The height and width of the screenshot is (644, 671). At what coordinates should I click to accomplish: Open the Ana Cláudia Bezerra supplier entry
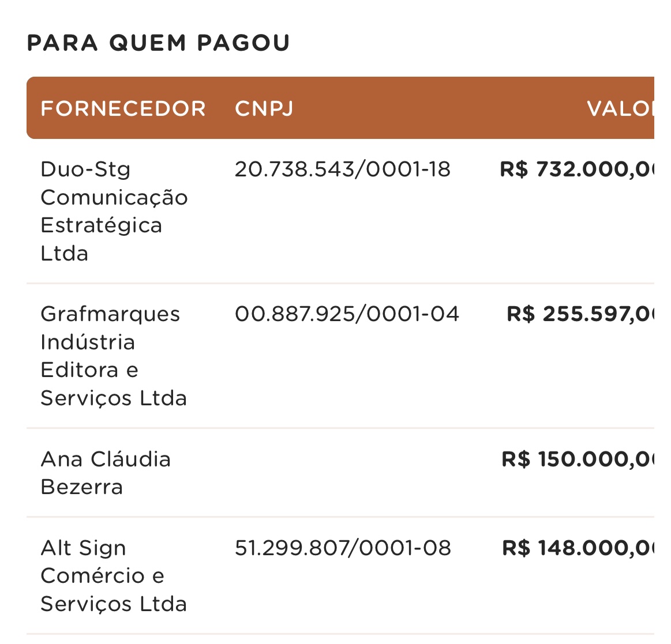pyautogui.click(x=105, y=473)
